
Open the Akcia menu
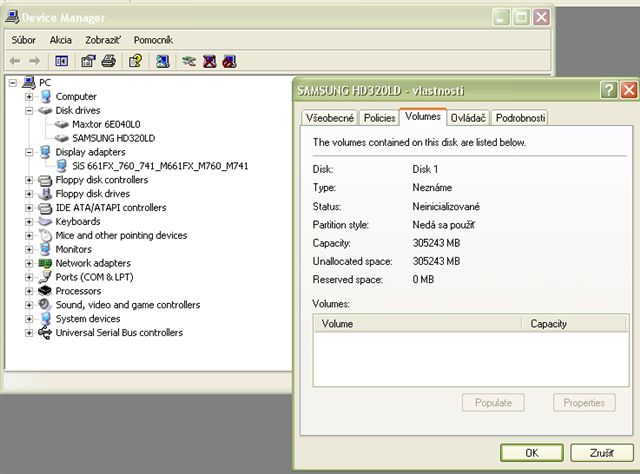coord(61,39)
